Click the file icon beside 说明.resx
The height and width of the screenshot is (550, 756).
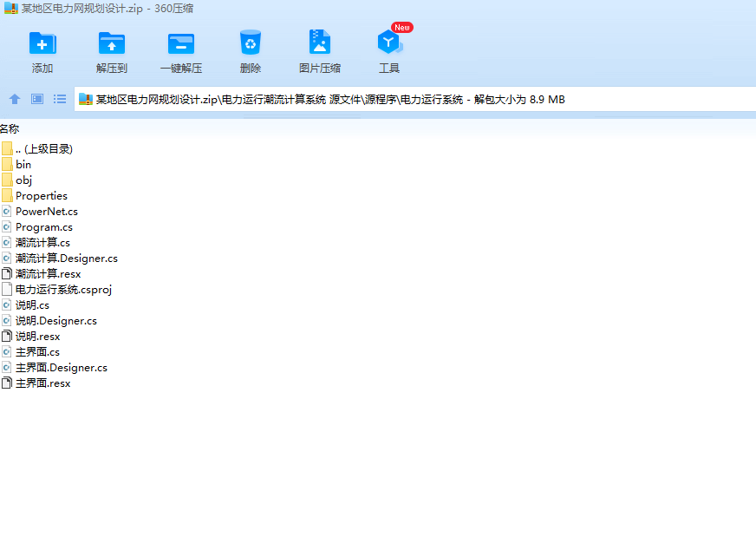(6, 336)
